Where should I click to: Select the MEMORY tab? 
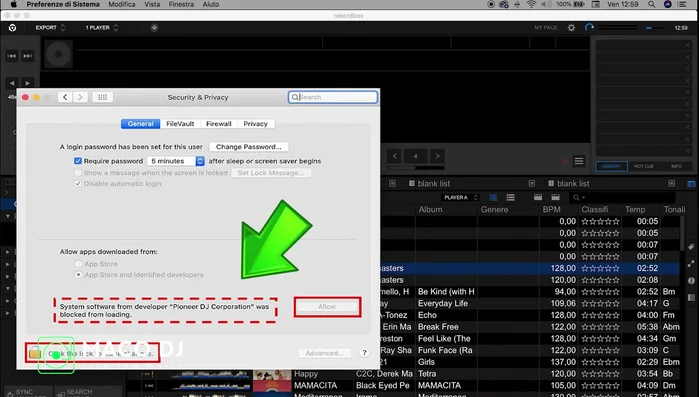pyautogui.click(x=611, y=166)
